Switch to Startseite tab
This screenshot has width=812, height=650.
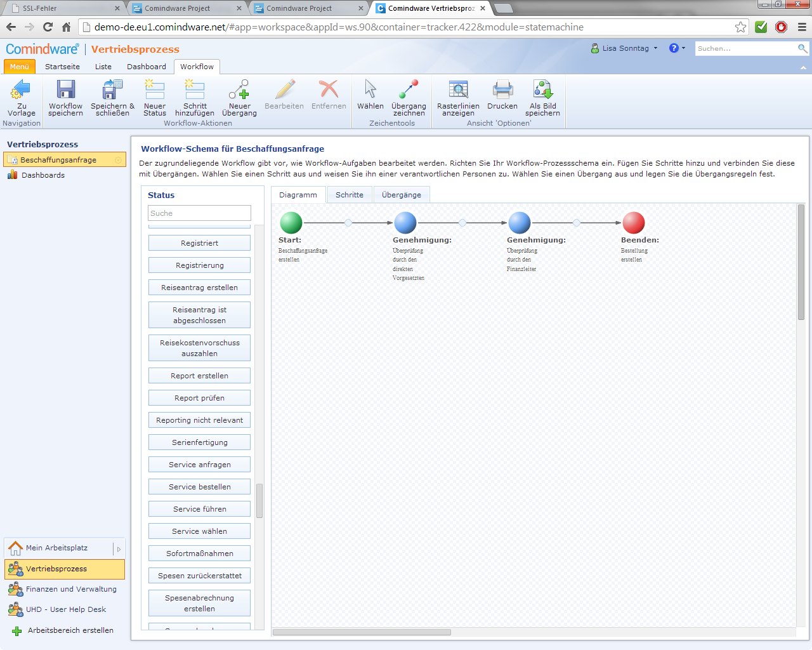click(62, 67)
